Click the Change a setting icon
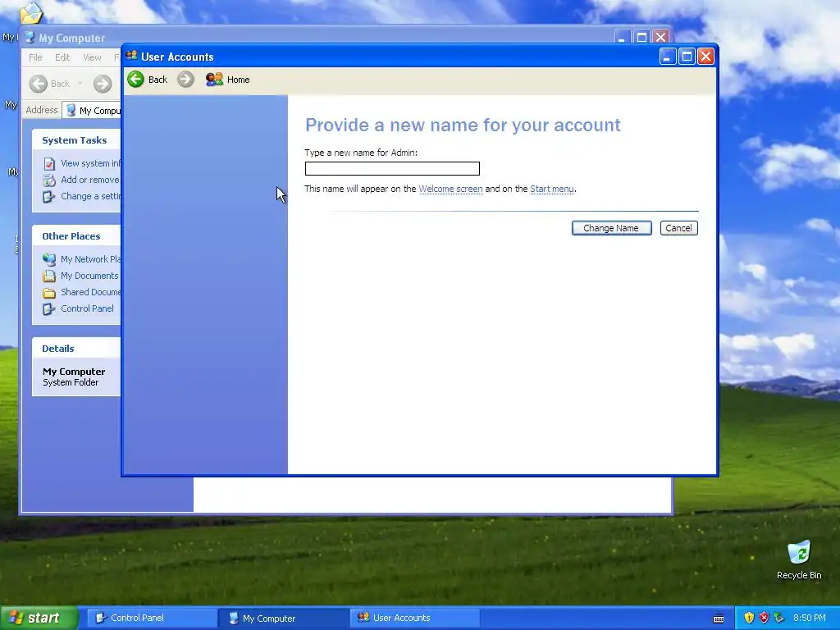The width and height of the screenshot is (840, 630). [48, 197]
